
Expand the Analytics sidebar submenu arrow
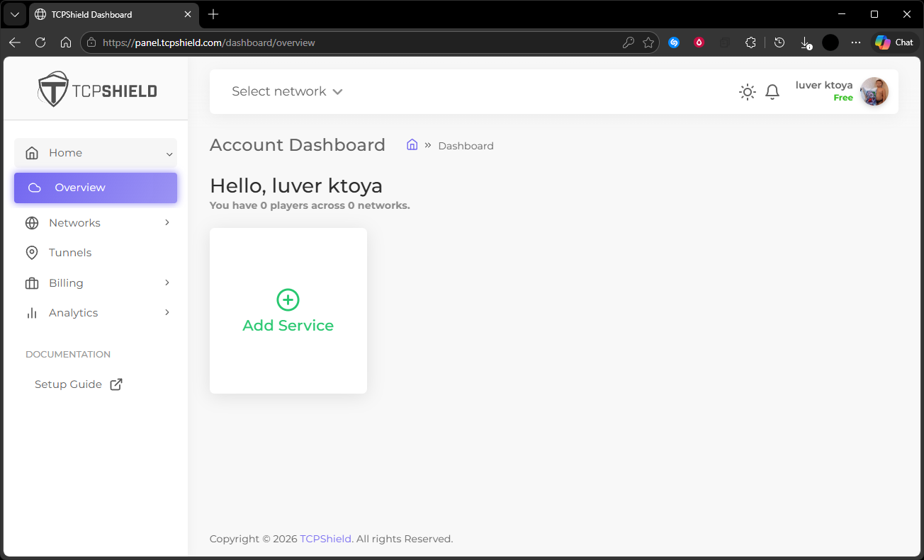point(167,313)
